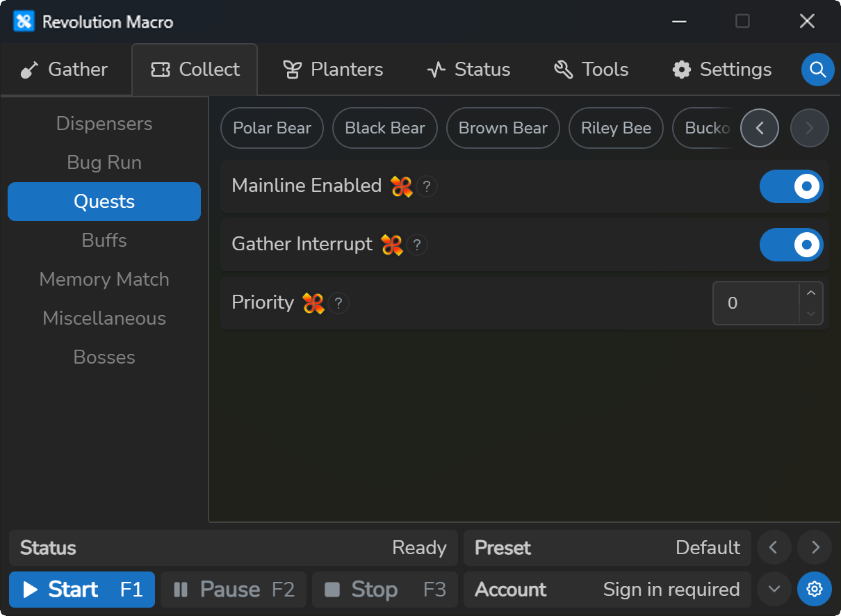This screenshot has width=841, height=616.
Task: Switch to previous preset with left chevron
Action: coord(774,548)
